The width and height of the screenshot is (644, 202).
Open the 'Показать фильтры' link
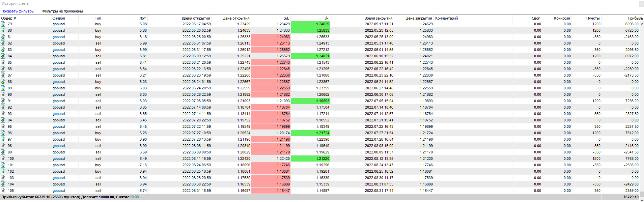pos(18,11)
